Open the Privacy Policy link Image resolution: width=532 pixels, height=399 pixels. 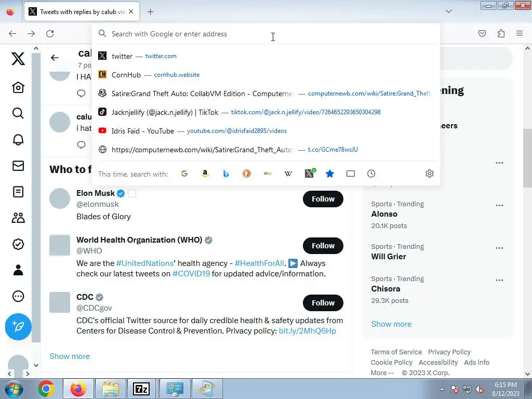click(x=449, y=352)
